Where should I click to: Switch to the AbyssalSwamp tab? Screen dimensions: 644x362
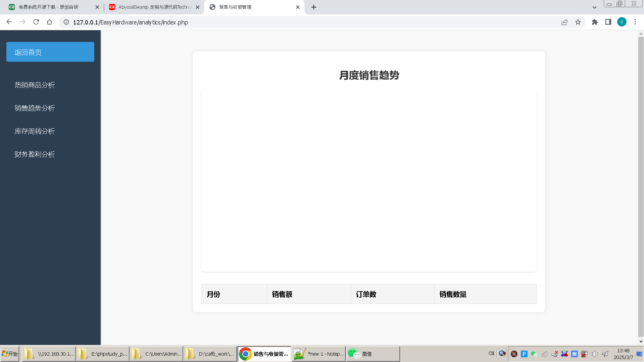tap(155, 7)
